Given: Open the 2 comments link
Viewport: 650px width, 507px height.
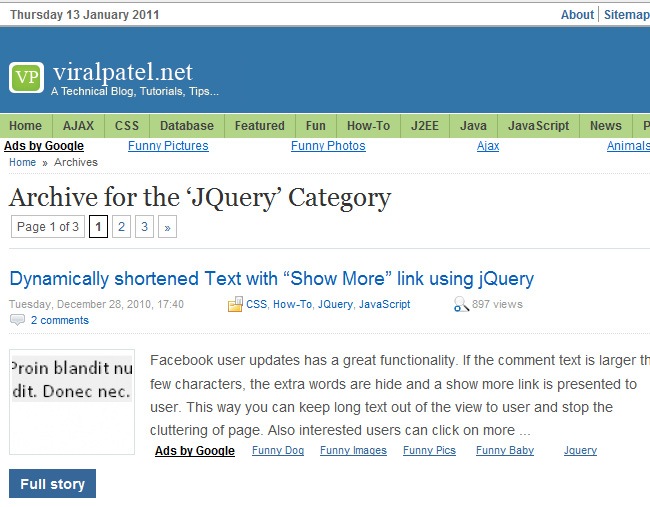Looking at the screenshot, I should pos(60,320).
